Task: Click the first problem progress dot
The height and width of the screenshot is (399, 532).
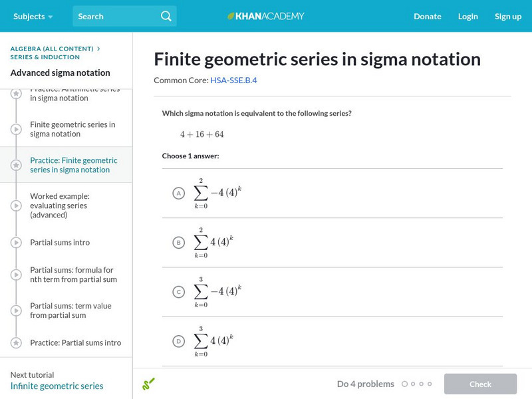Action: point(404,384)
